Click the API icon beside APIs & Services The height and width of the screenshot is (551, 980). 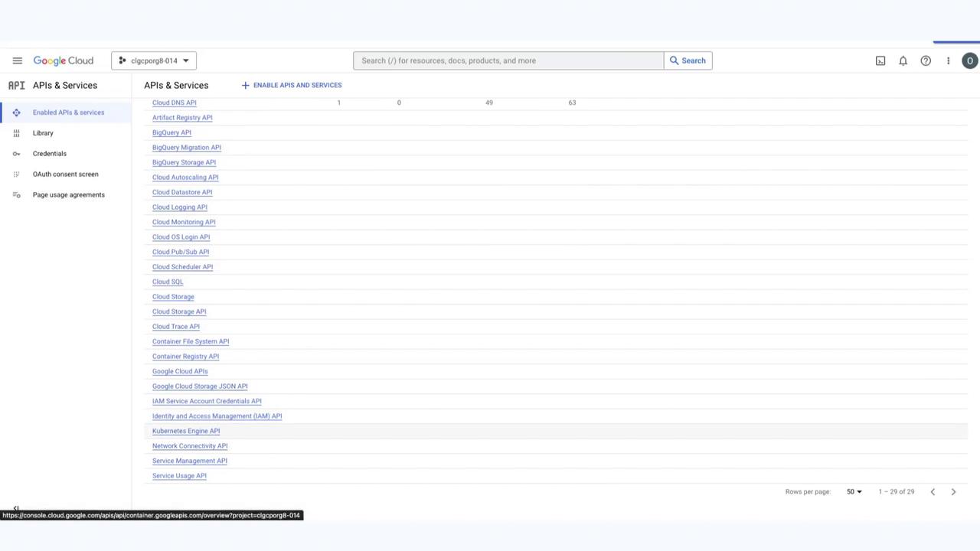(x=16, y=85)
